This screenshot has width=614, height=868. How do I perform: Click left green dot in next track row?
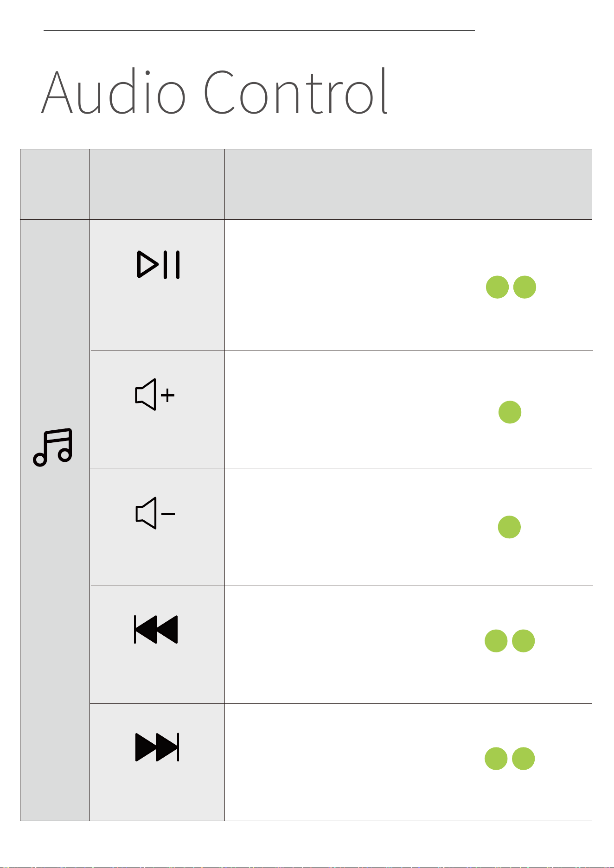pos(496,759)
